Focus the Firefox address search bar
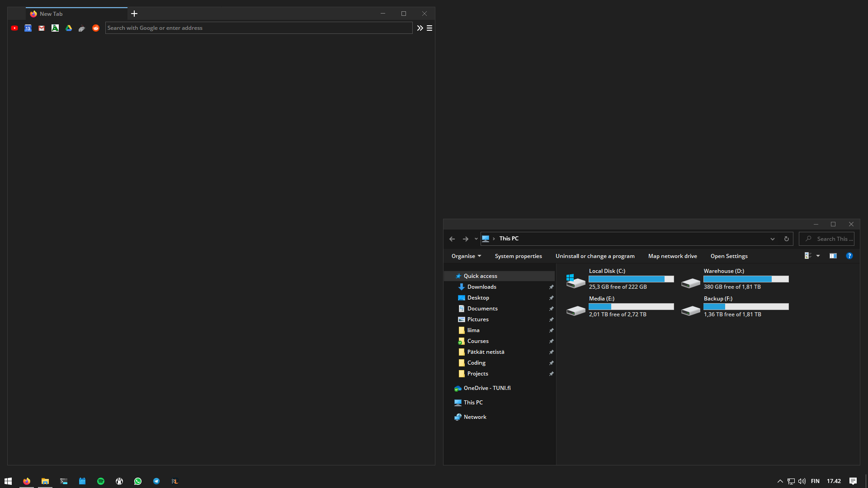 259,28
